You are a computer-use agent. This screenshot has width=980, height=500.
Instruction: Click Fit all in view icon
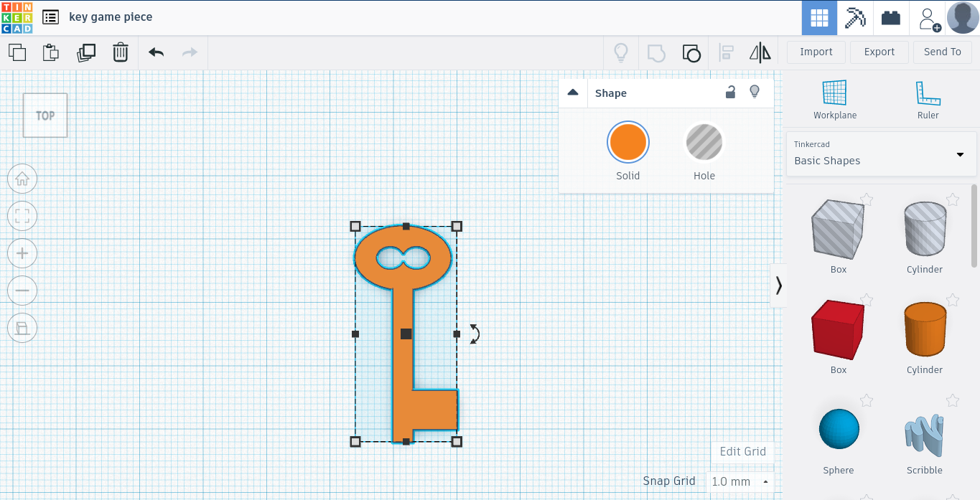point(22,216)
